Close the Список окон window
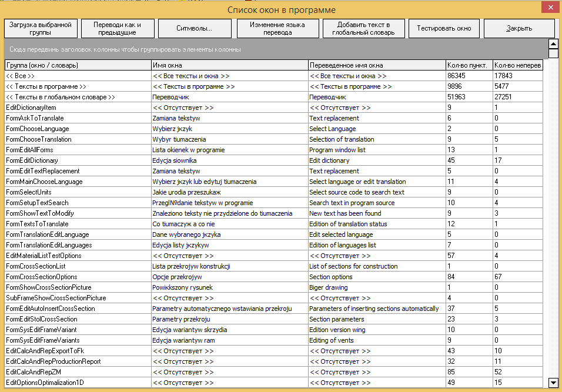Viewport: 562px width, 392px height. pos(550,8)
